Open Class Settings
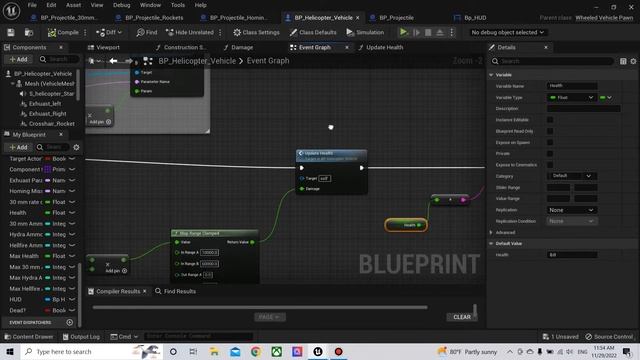The height and width of the screenshot is (360, 640). [x=256, y=32]
